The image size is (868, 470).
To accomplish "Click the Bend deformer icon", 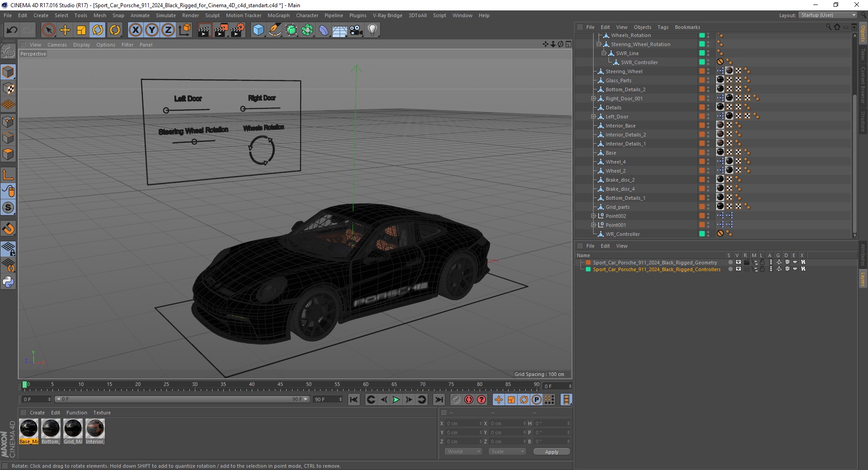I will point(324,30).
